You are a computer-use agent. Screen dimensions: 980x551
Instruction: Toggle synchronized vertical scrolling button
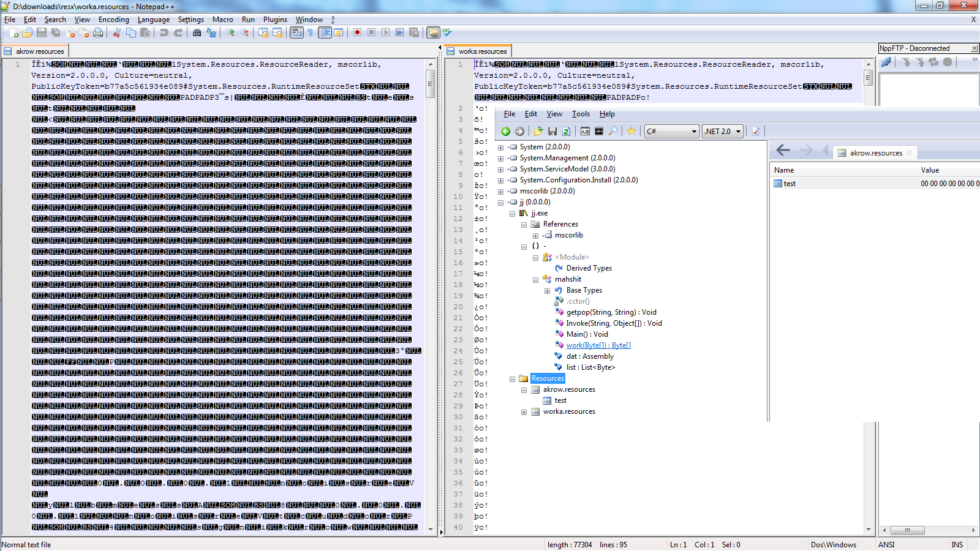[263, 32]
